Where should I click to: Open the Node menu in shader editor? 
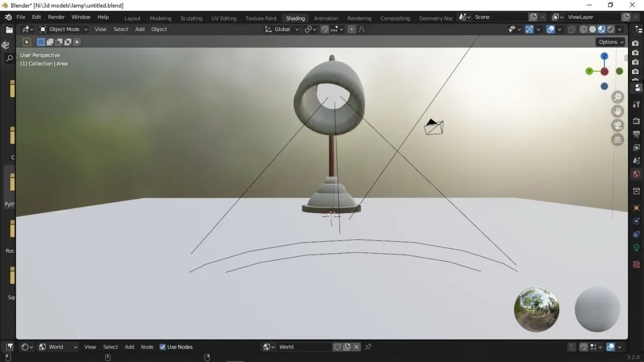click(147, 347)
